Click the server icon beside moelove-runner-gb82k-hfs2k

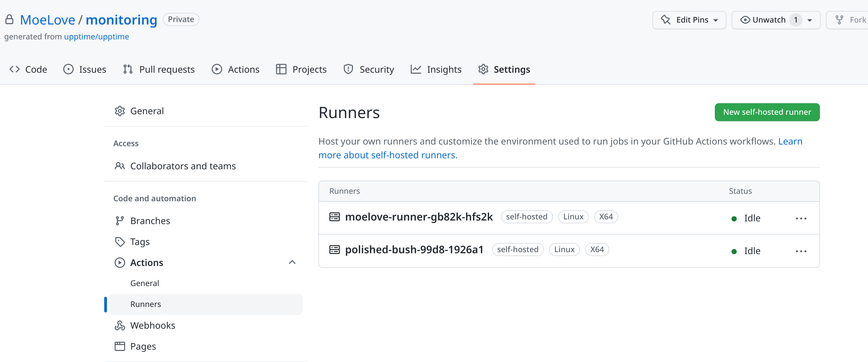334,217
